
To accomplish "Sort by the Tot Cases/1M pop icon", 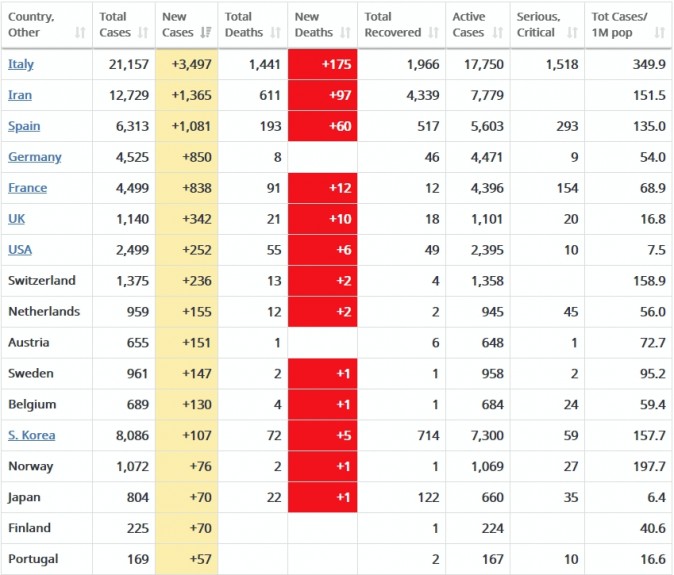I will (x=659, y=33).
